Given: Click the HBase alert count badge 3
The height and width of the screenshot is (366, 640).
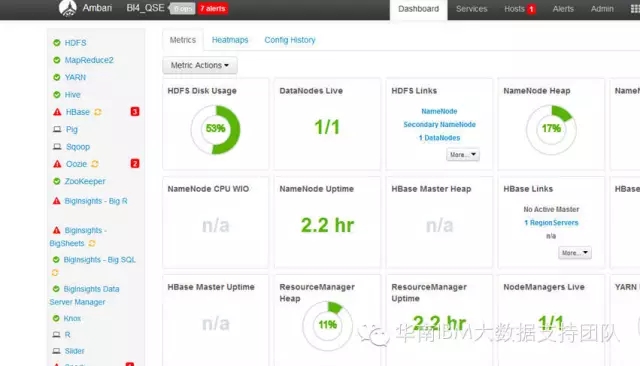Looking at the screenshot, I should [x=135, y=111].
